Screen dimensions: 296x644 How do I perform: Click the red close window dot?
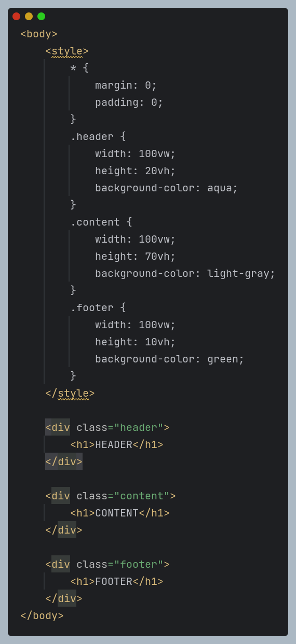[x=16, y=16]
